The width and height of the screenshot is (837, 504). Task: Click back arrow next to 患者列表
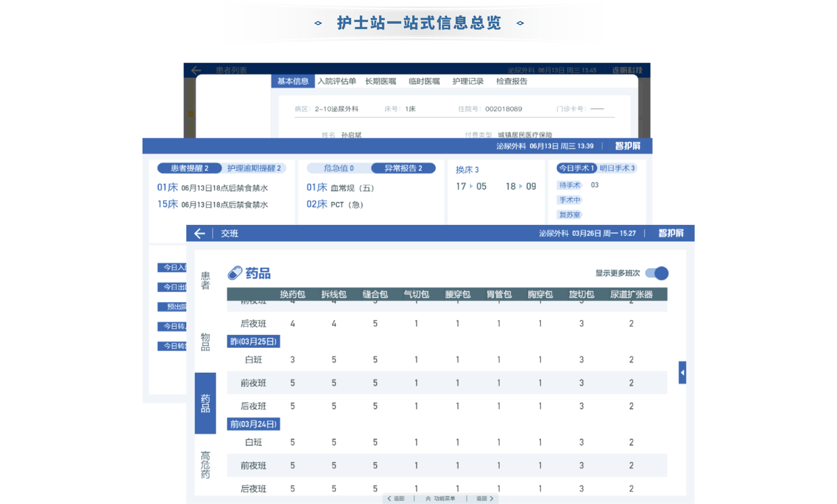[x=196, y=70]
